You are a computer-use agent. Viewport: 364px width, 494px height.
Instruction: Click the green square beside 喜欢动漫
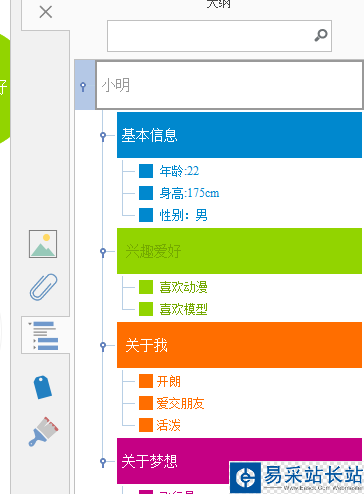pyautogui.click(x=146, y=287)
